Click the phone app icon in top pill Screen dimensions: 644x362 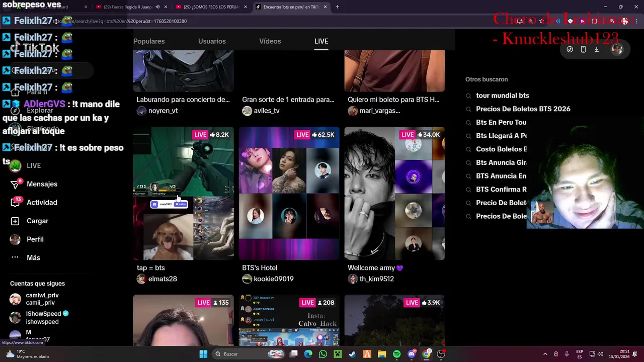[583, 49]
